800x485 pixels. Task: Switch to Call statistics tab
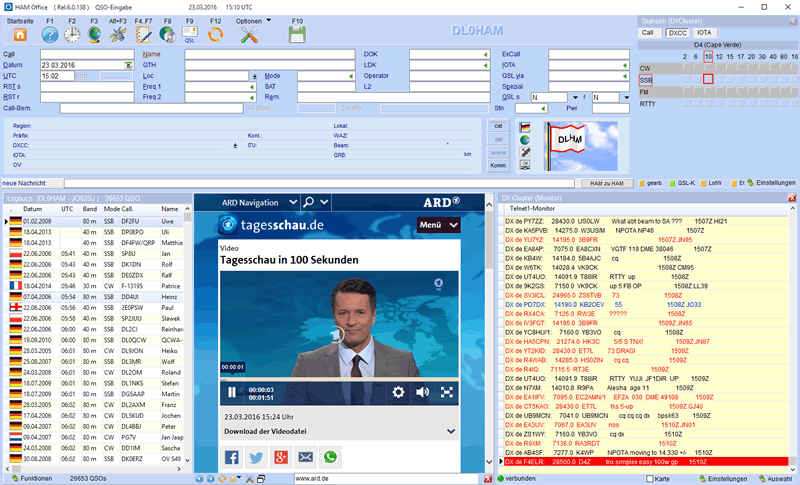647,33
